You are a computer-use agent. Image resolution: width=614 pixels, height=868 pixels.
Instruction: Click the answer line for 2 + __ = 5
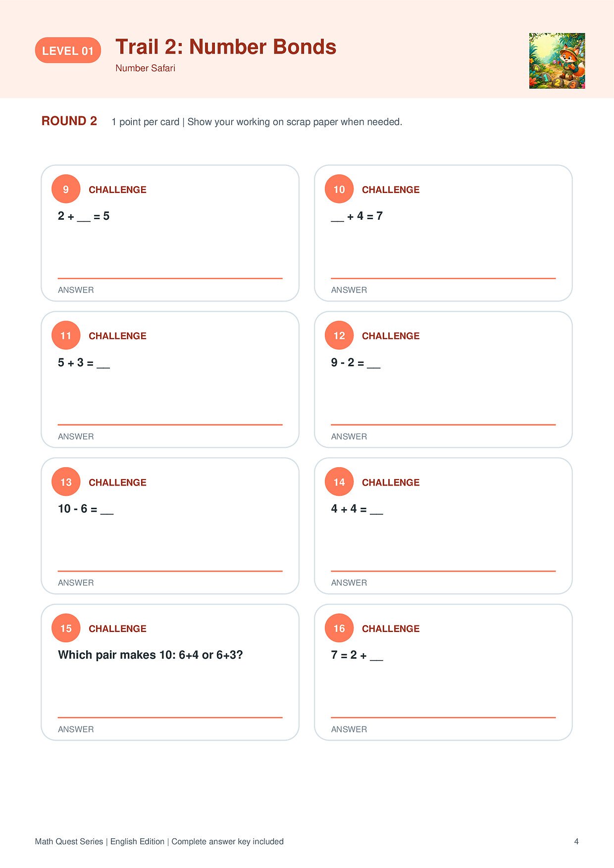[170, 279]
